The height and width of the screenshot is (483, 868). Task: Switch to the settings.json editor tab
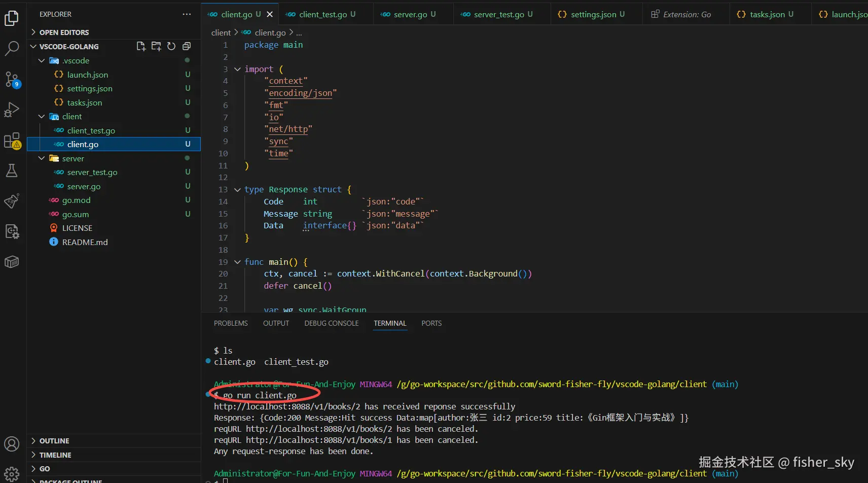pyautogui.click(x=597, y=14)
